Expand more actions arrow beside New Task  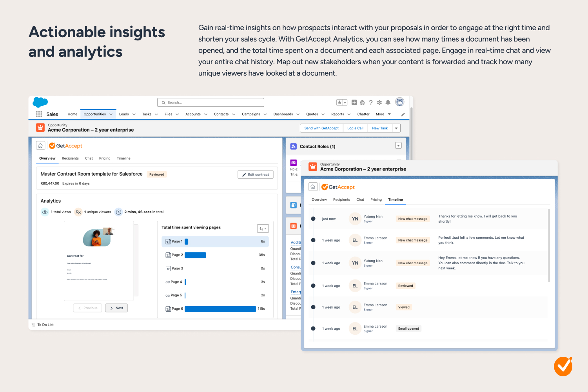396,128
